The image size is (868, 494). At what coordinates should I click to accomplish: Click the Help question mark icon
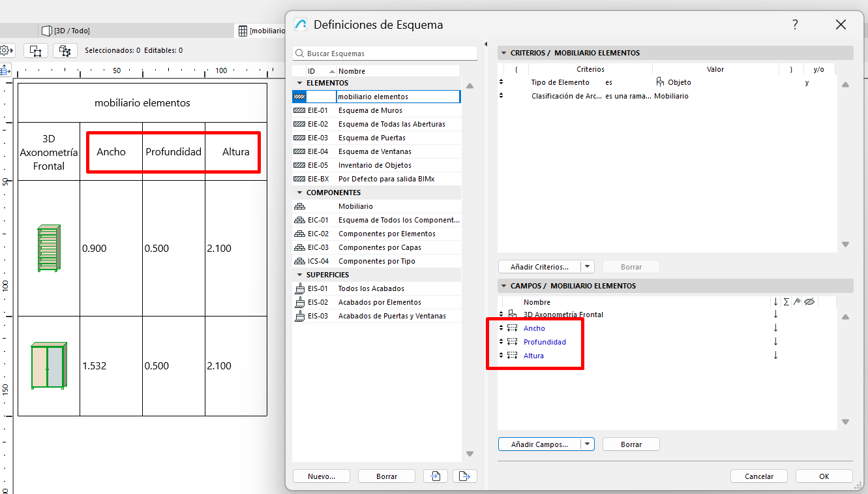(795, 25)
